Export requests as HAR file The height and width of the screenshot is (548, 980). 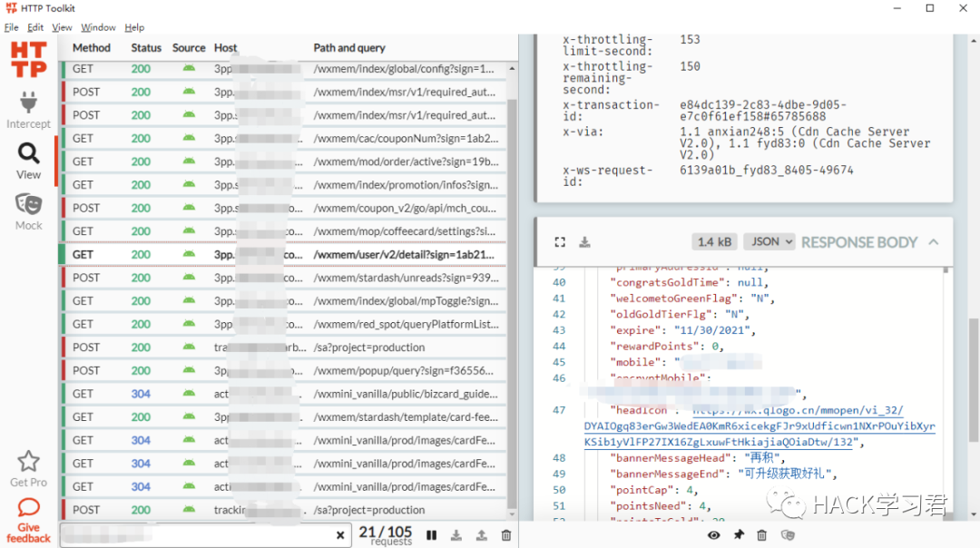point(456,535)
